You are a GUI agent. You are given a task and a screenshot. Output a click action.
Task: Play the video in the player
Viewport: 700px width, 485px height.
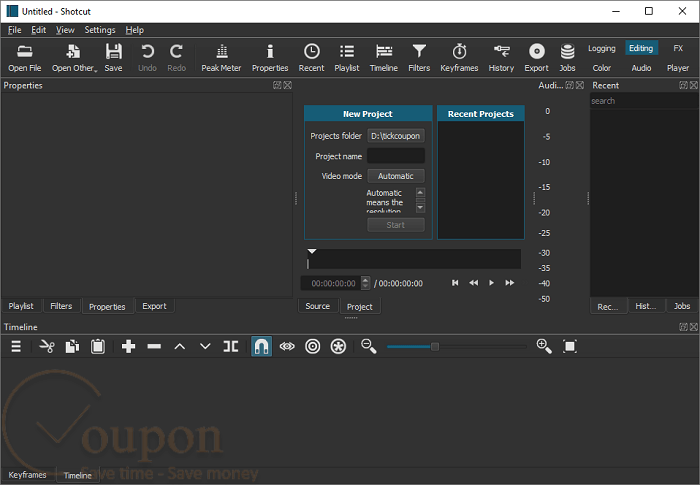[x=491, y=283]
